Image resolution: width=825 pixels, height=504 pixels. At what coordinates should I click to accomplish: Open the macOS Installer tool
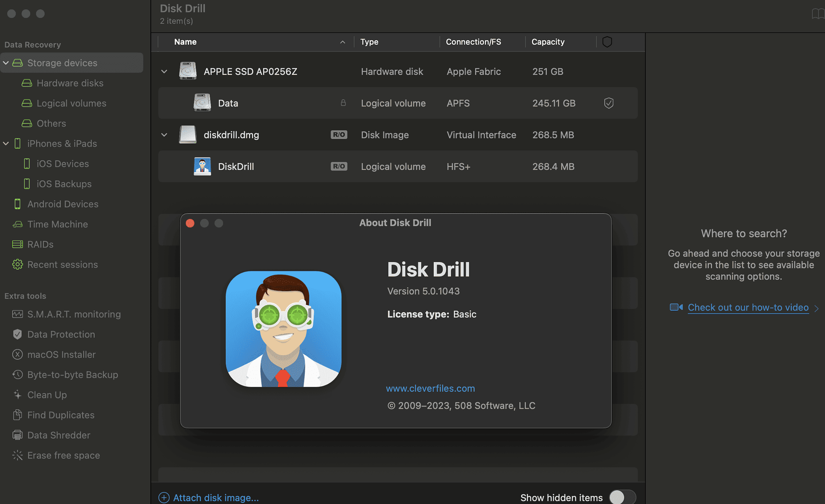point(61,354)
